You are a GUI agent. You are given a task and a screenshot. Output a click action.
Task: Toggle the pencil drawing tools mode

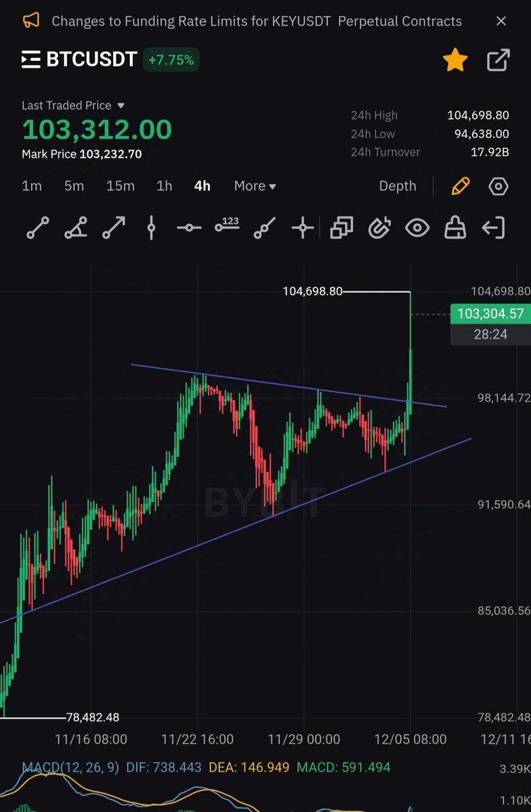(461, 186)
